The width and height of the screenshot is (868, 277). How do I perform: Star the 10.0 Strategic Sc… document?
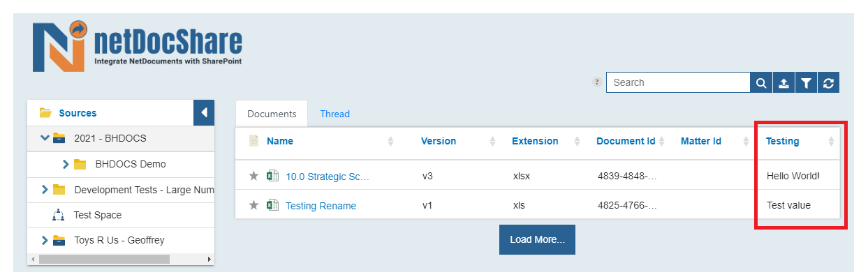click(x=253, y=176)
